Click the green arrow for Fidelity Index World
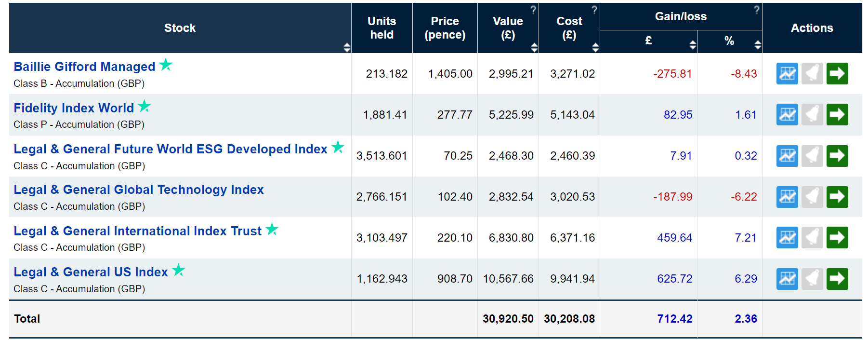 tap(837, 115)
